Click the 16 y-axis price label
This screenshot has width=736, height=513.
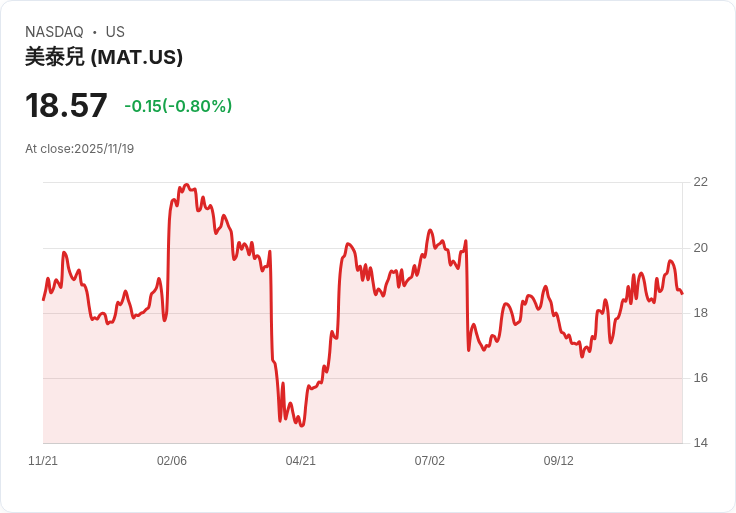(700, 378)
